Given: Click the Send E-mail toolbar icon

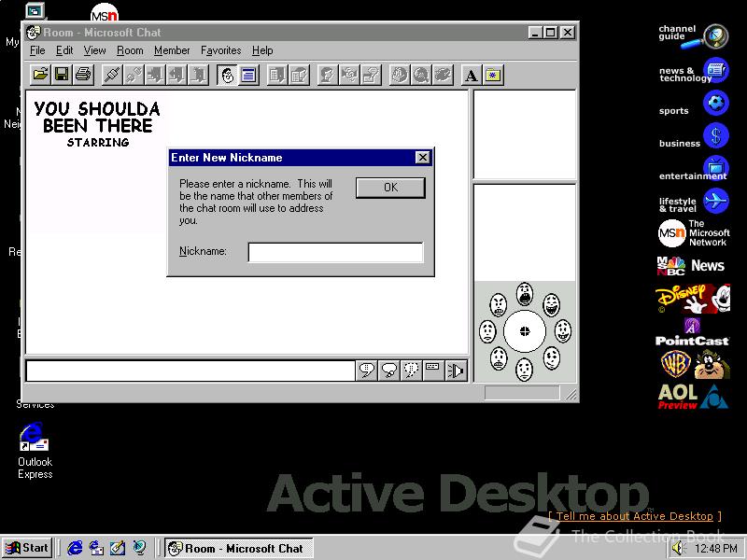Looking at the screenshot, I should tap(400, 75).
